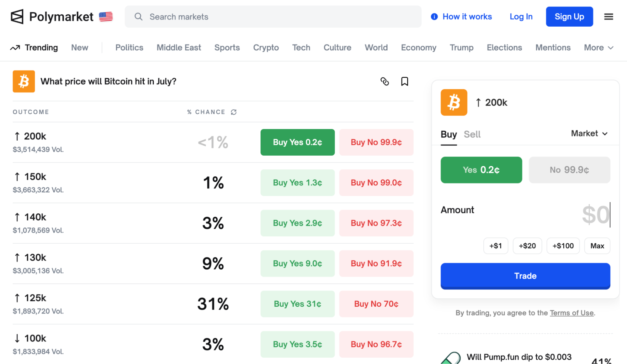Click the Bitcoin icon beside market title
Screen dimensions: 627x364
click(x=24, y=81)
